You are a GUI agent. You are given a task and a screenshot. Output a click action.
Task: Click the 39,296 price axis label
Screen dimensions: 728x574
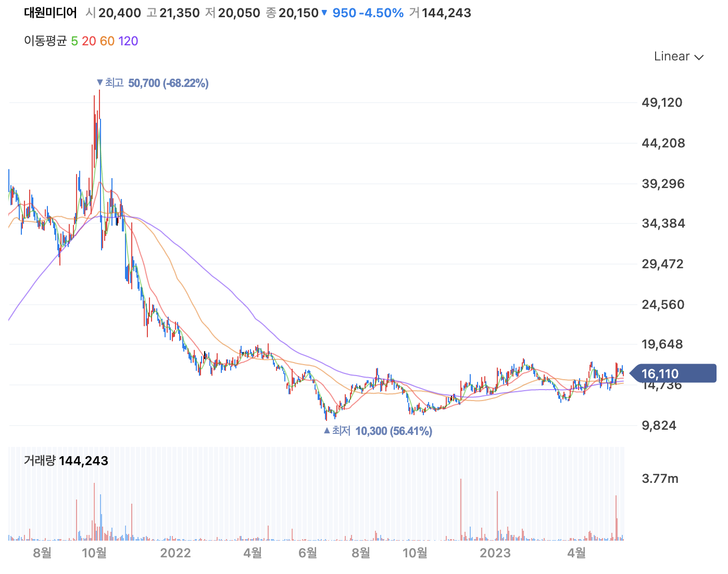coord(663,184)
